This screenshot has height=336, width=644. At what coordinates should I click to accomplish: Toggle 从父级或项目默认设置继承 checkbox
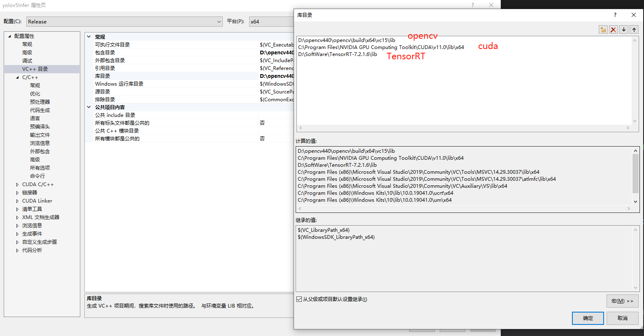coord(299,299)
